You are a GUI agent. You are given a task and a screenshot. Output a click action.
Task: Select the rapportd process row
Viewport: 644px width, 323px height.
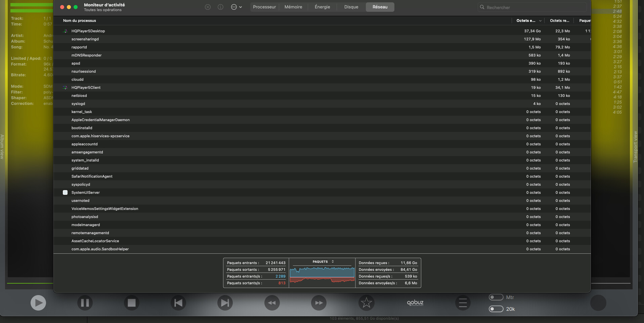pyautogui.click(x=322, y=47)
